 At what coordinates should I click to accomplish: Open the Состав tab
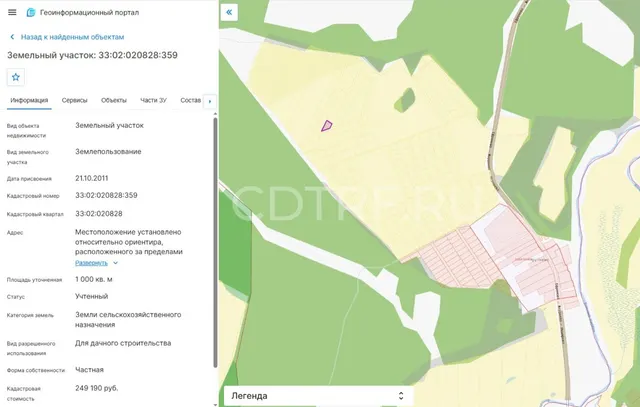click(191, 100)
